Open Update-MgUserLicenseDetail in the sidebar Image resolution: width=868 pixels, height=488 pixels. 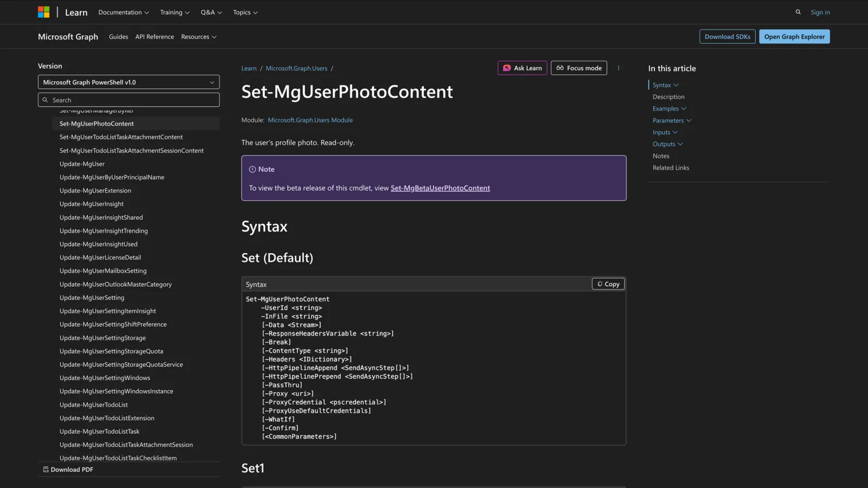(x=100, y=258)
